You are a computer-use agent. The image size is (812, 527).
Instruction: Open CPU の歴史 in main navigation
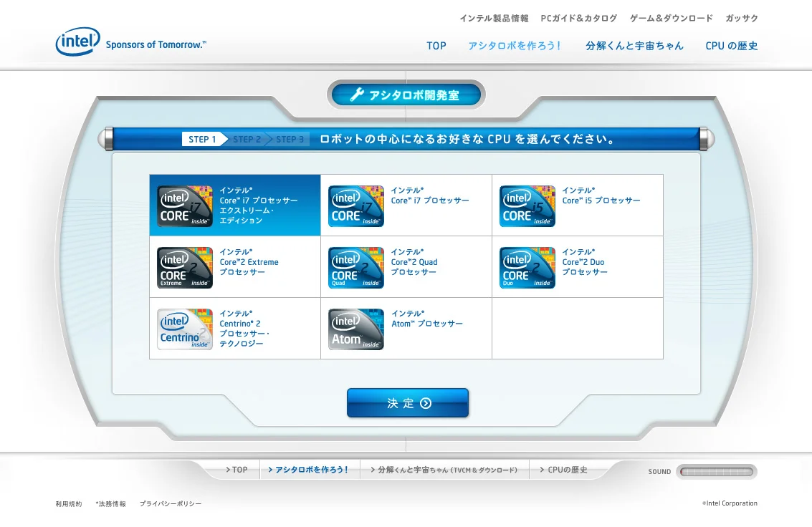(731, 46)
